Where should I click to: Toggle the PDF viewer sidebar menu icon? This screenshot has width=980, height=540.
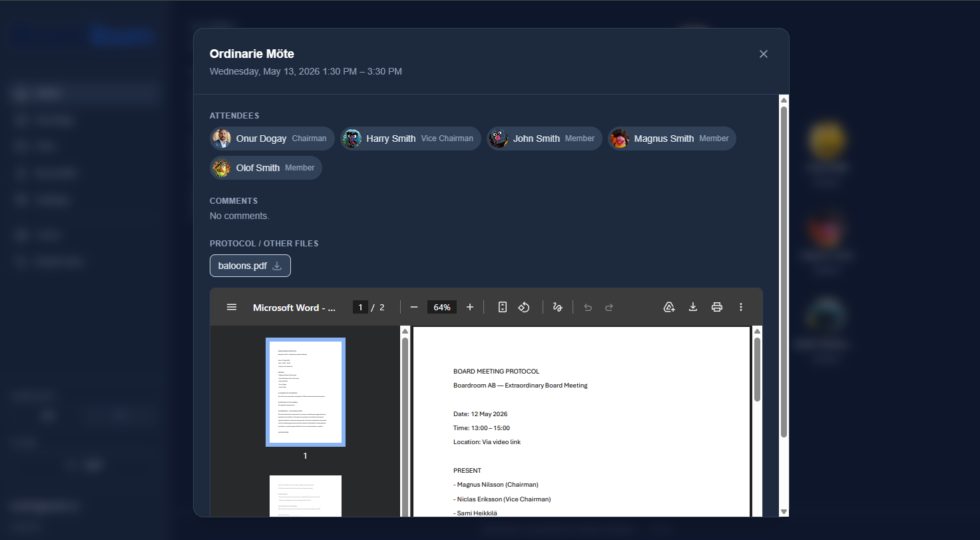(x=232, y=307)
